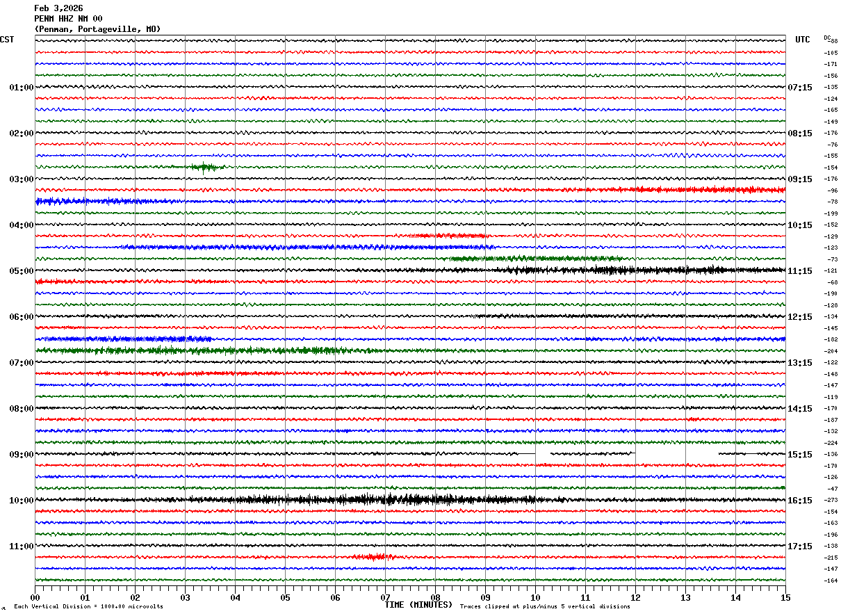
Task: Click minute tick label 12 on time axis
Action: 635,597
